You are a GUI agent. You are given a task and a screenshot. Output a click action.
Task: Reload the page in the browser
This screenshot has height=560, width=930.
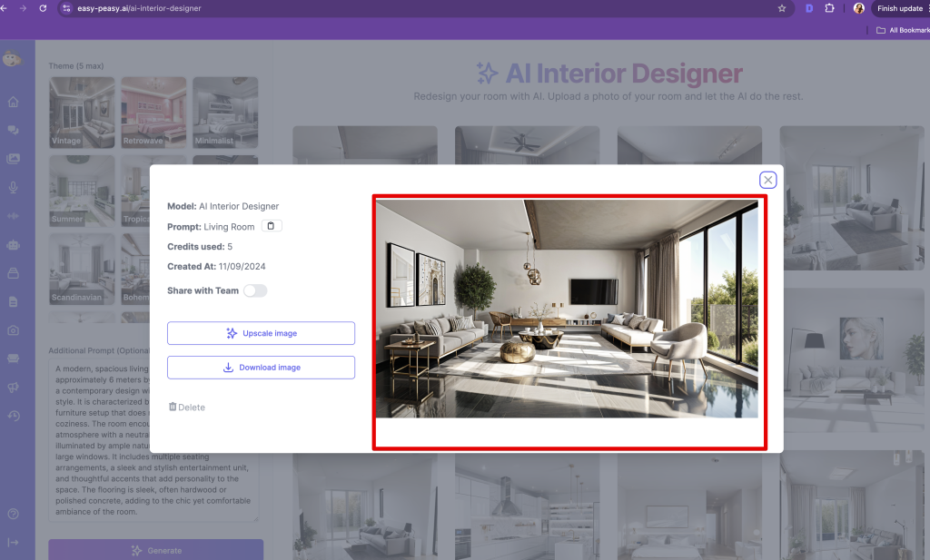(x=43, y=8)
